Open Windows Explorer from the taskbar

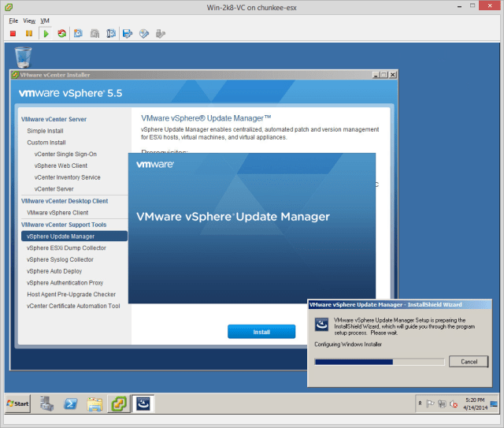pos(94,404)
